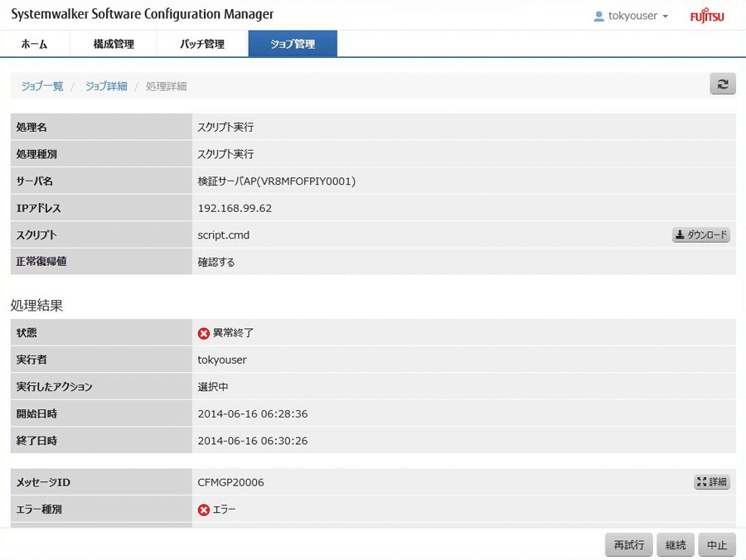Click the script.cmd file name
Screen dimensions: 746x560
224,235
